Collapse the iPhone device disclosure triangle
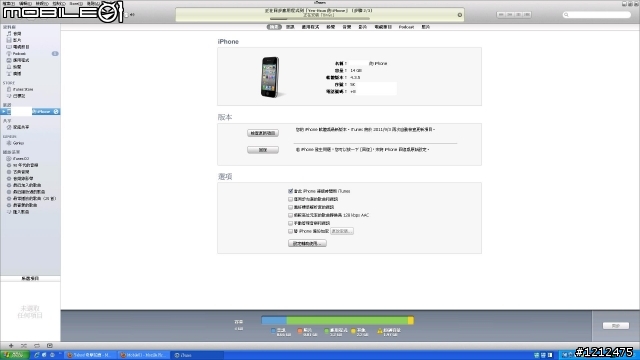This screenshot has height=360, width=640. [x=3, y=111]
